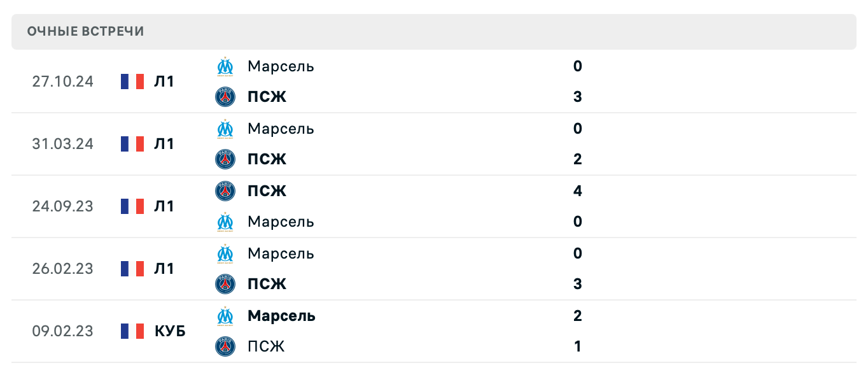Screen dimensions: 868x377
Task: Open the match dated 26.02.23
Action: [62, 269]
